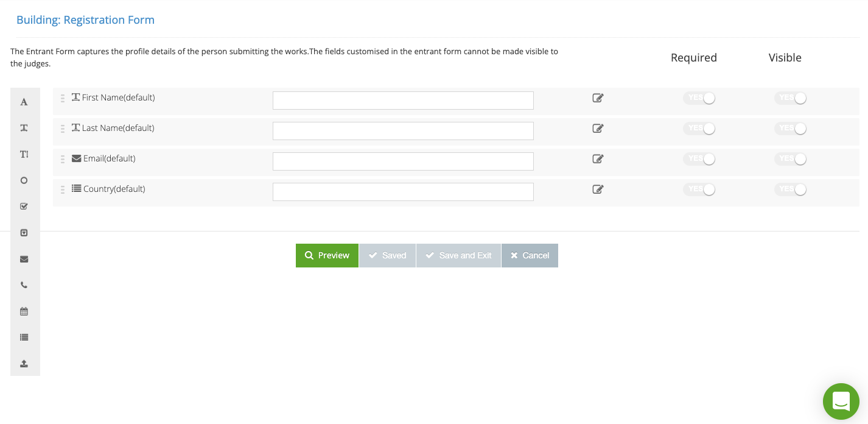Open the chat support widget
Viewport: 868px width, 424px height.
841,401
